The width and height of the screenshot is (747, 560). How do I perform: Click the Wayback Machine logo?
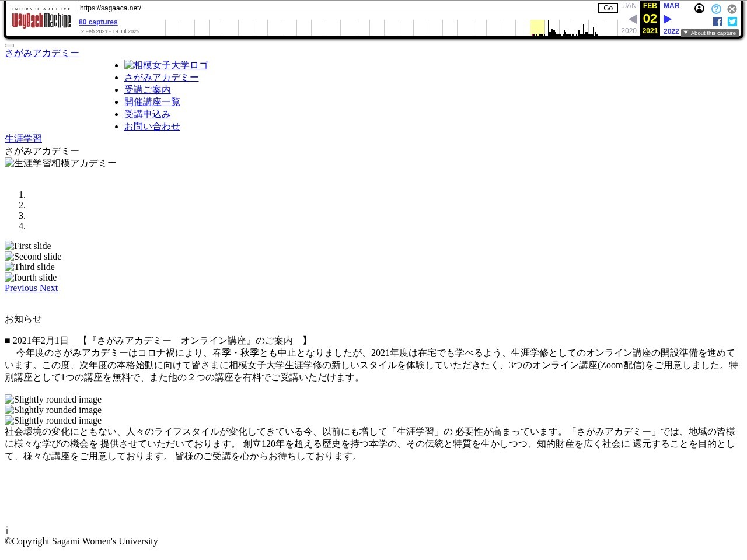coord(41,20)
